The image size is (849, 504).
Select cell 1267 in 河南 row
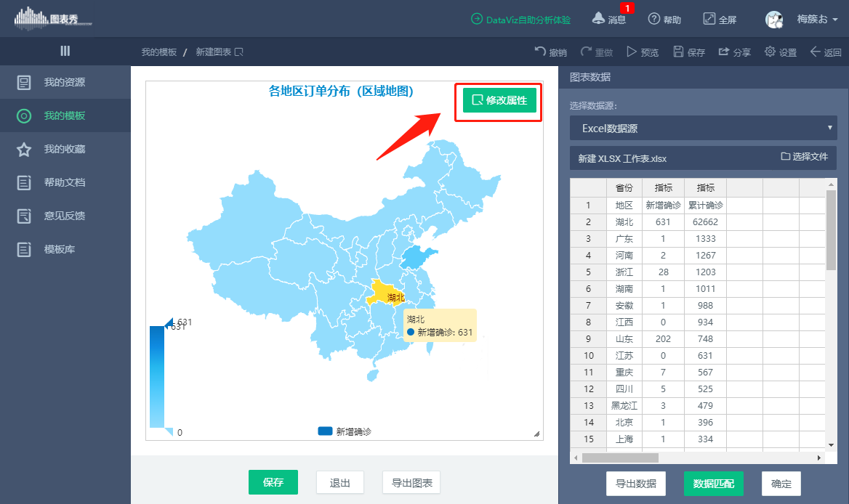[706, 255]
